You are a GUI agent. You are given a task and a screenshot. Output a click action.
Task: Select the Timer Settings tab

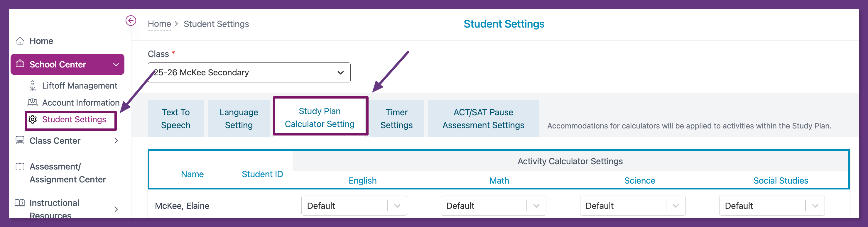point(396,118)
